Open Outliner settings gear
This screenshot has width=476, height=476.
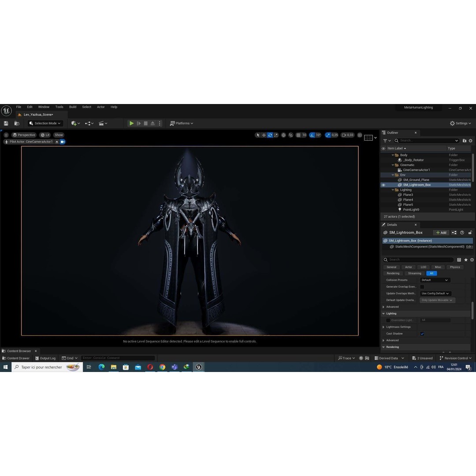[x=471, y=141]
